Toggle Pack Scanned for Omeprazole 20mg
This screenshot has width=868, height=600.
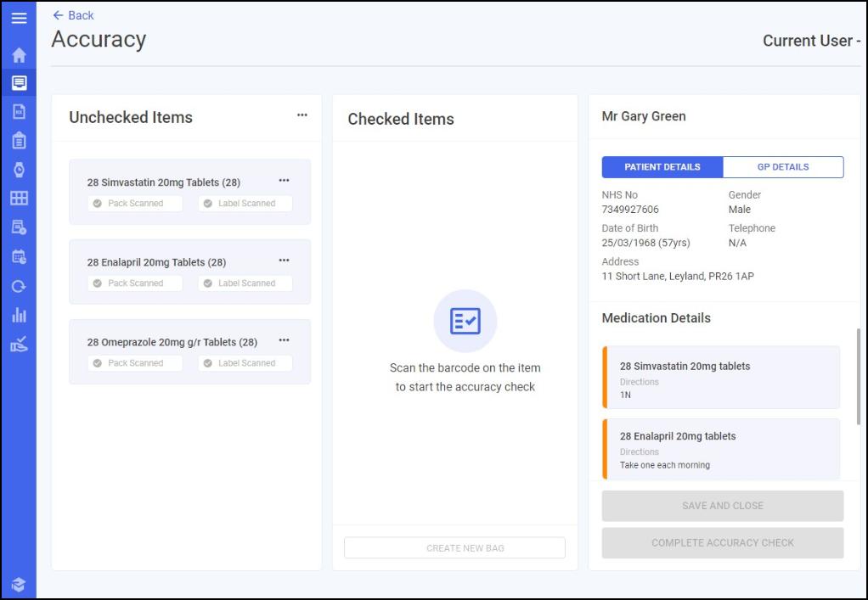(x=134, y=363)
